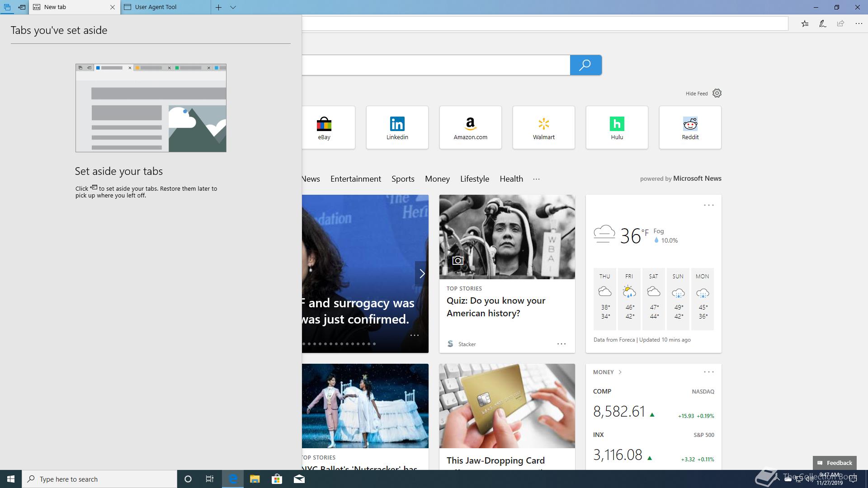Click the browser address bar

545,23
